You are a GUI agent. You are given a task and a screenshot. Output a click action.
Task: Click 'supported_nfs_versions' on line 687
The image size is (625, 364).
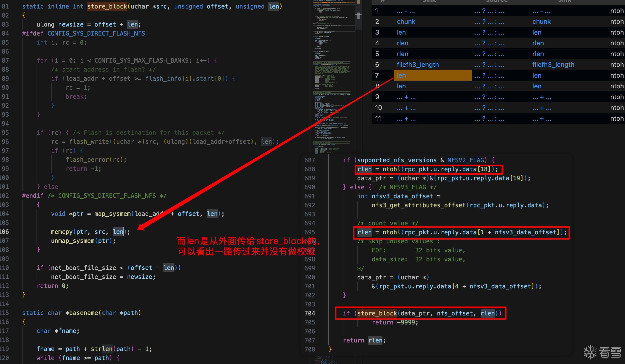tap(397, 160)
